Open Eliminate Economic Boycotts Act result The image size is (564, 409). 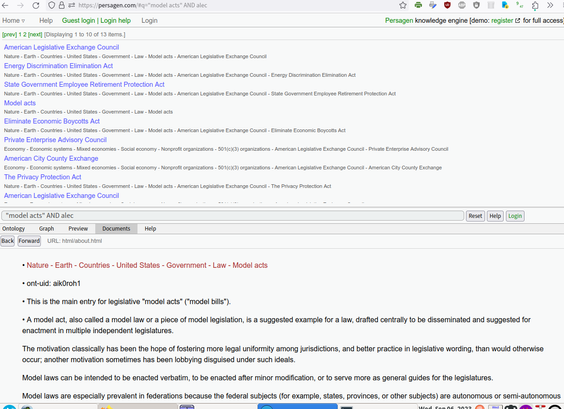(52, 121)
